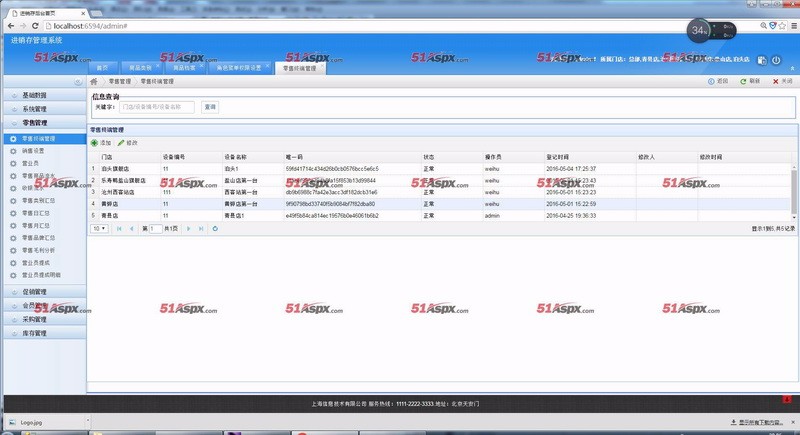This screenshot has width=800, height=435.
Task: Jump to the last grid page
Action: (x=201, y=228)
